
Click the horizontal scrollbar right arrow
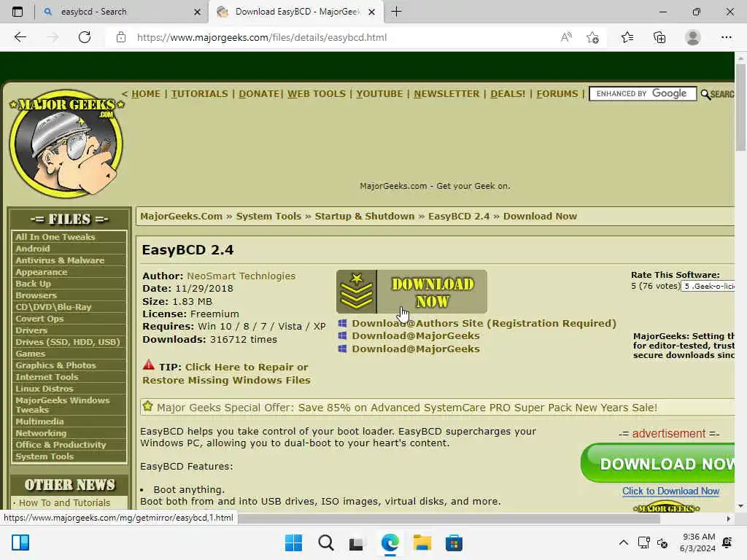tap(729, 518)
